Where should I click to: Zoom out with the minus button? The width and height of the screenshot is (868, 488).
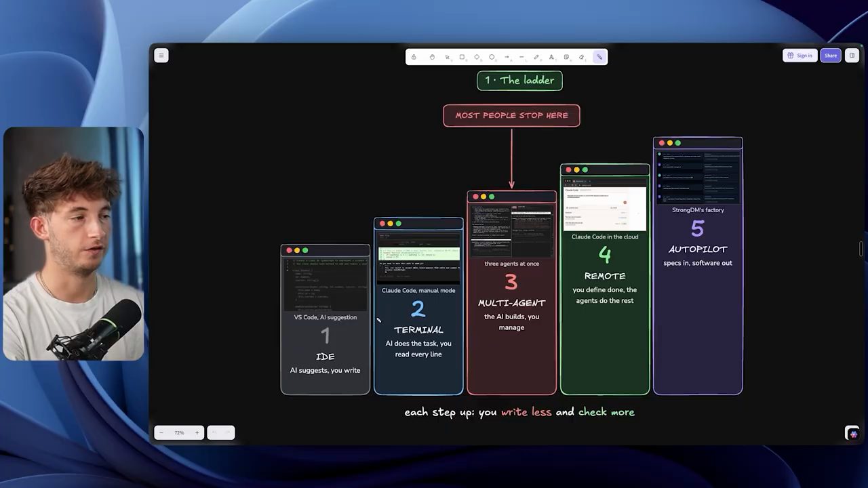tap(161, 432)
